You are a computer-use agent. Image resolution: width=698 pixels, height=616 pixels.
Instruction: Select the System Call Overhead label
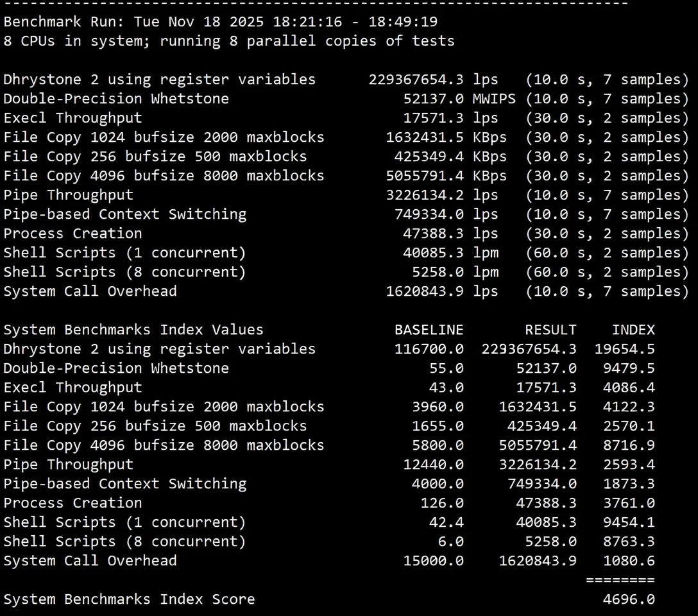(89, 291)
